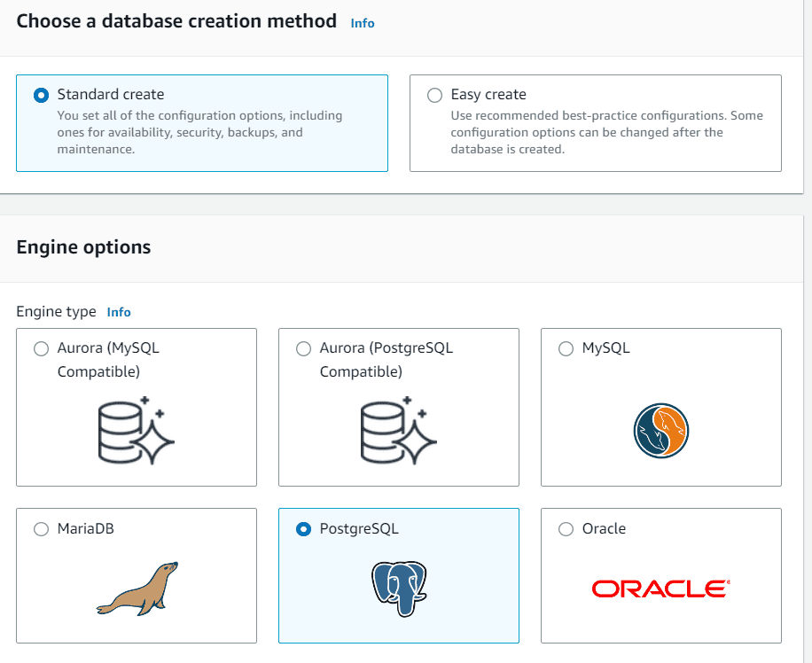Choose Aurora (PostgreSQL Compatible) engine radio

(x=303, y=348)
